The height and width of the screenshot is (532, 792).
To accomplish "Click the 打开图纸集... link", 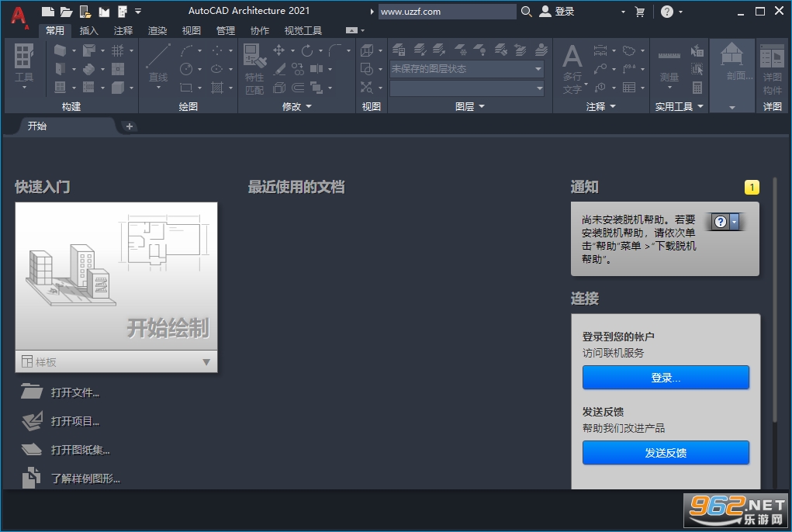I will tap(80, 451).
